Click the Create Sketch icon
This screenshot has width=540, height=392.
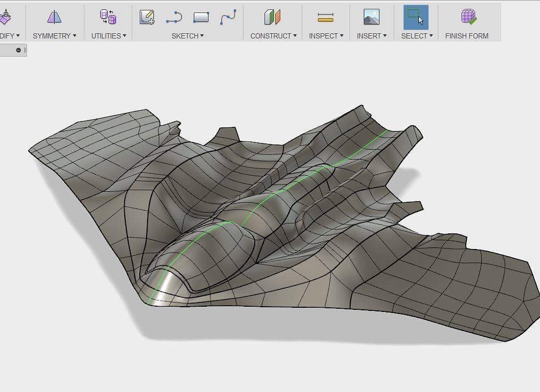coord(147,17)
